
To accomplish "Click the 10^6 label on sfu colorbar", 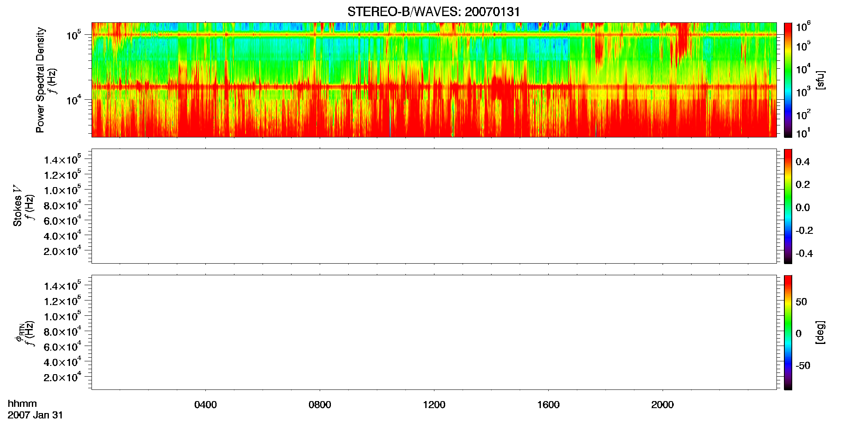I will [803, 26].
